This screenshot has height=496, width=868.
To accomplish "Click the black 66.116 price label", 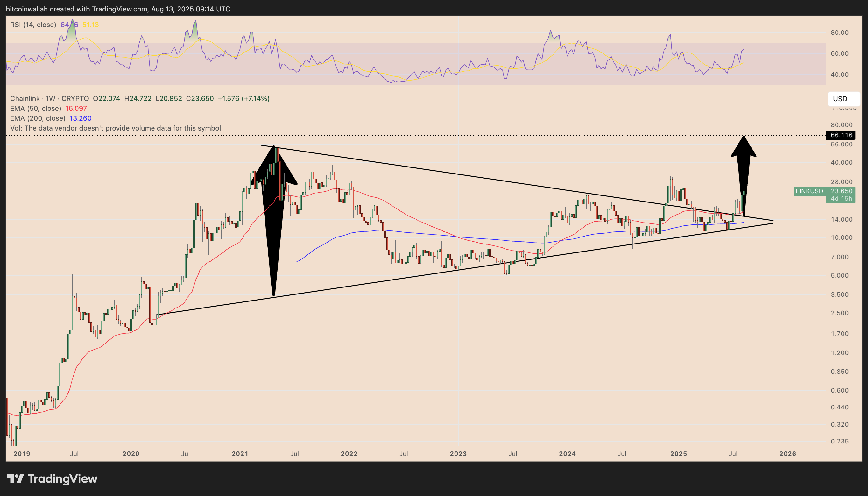I will click(x=841, y=135).
